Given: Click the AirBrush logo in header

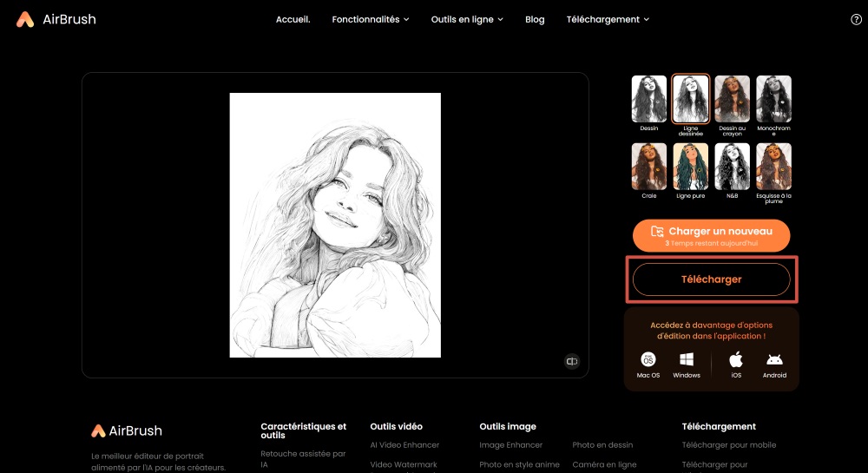Looking at the screenshot, I should (56, 19).
